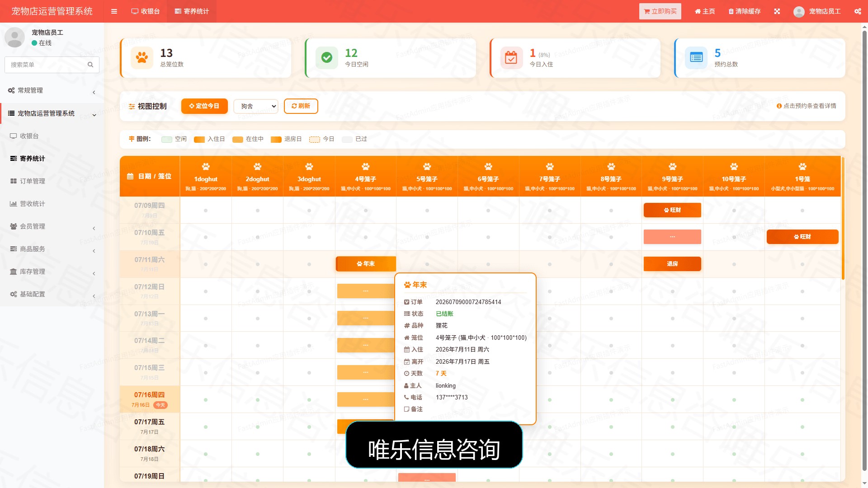Screen dimensions: 868x488
Task: Click the green checkmark icon on 今日空闲 card
Action: click(327, 58)
